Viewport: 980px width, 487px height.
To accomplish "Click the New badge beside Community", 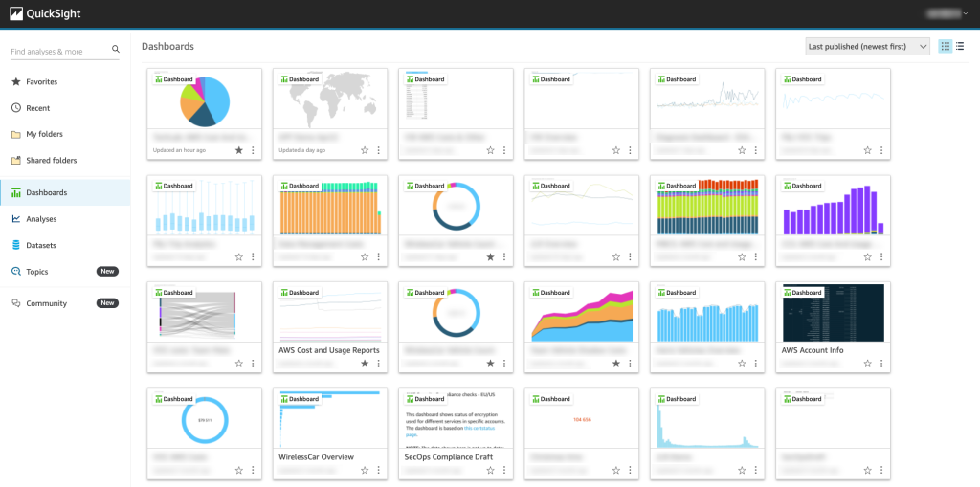I will tap(107, 303).
